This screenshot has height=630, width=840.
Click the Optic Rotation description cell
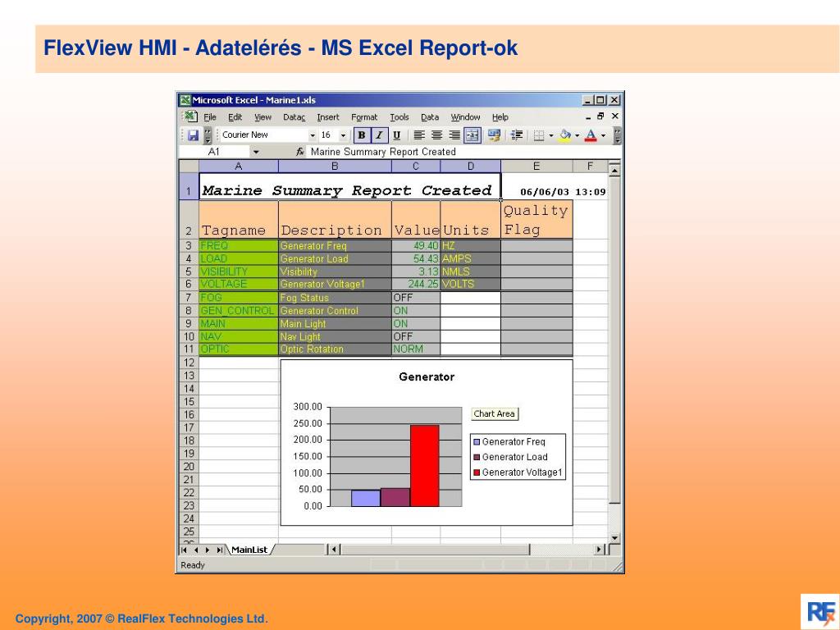point(335,349)
